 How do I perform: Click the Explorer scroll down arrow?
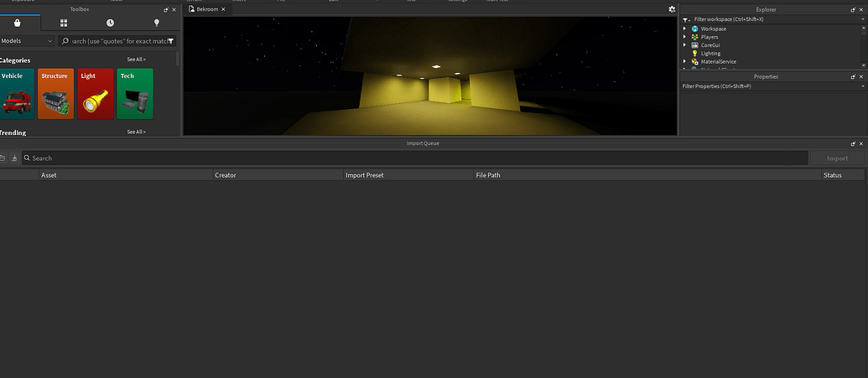(x=863, y=65)
